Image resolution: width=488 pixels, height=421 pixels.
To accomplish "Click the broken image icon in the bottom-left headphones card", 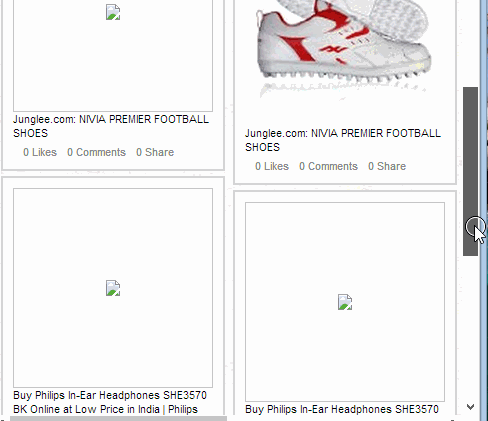I will click(x=113, y=288).
